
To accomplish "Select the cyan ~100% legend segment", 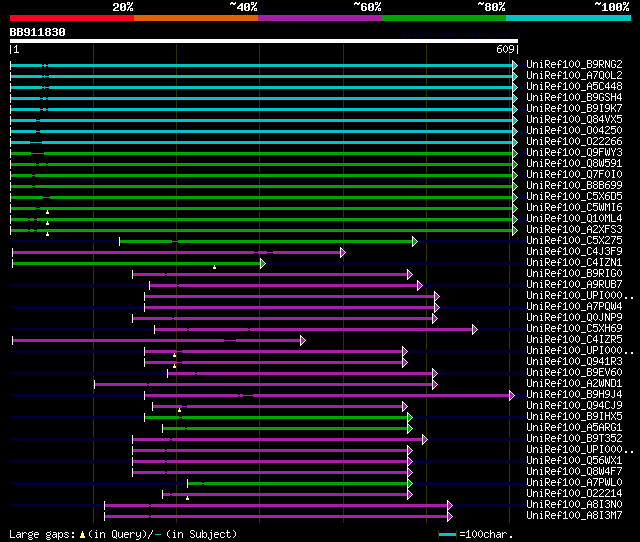I will tap(569, 18).
